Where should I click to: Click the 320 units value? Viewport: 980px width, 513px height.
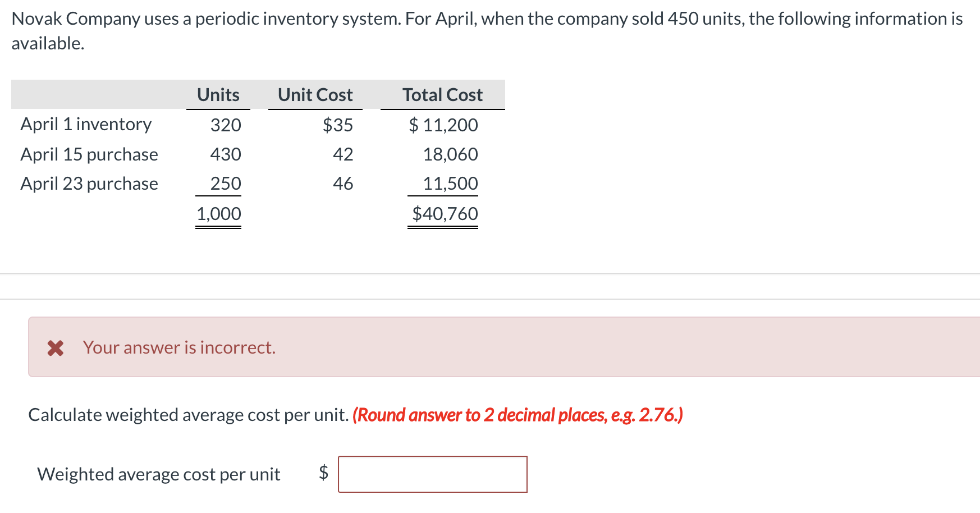226,125
